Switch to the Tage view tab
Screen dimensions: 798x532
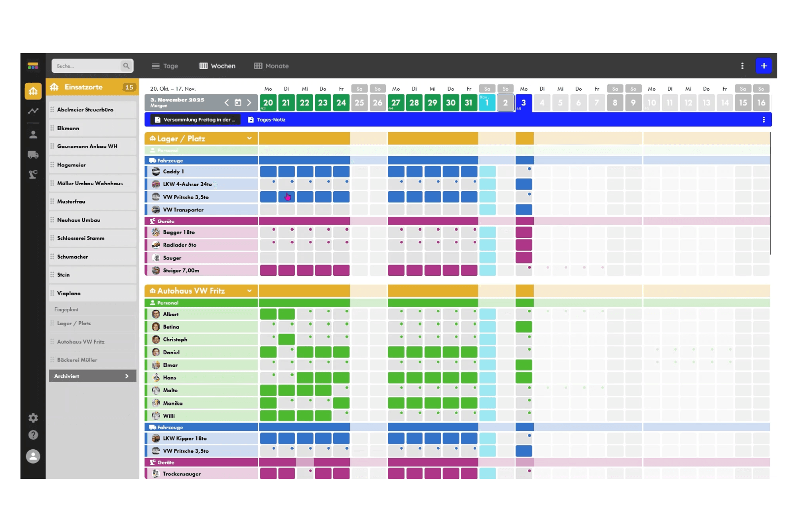(165, 66)
